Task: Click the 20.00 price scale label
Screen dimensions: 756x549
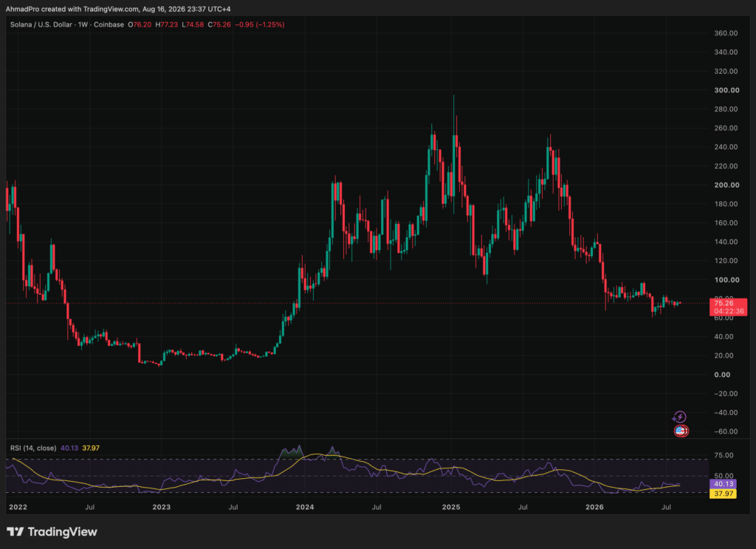Action: click(x=724, y=355)
